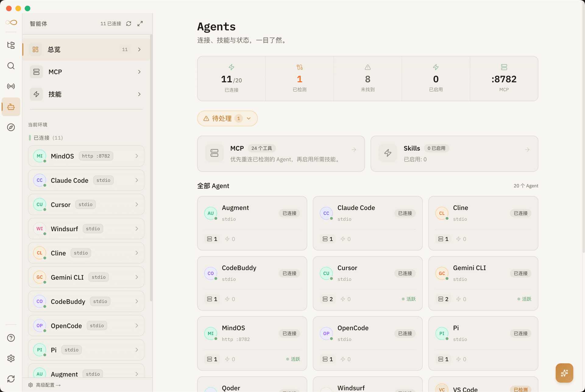Screen dimensions: 585x392
Task: Click the stdio tag on Cursor sidebar row
Action: 85,204
